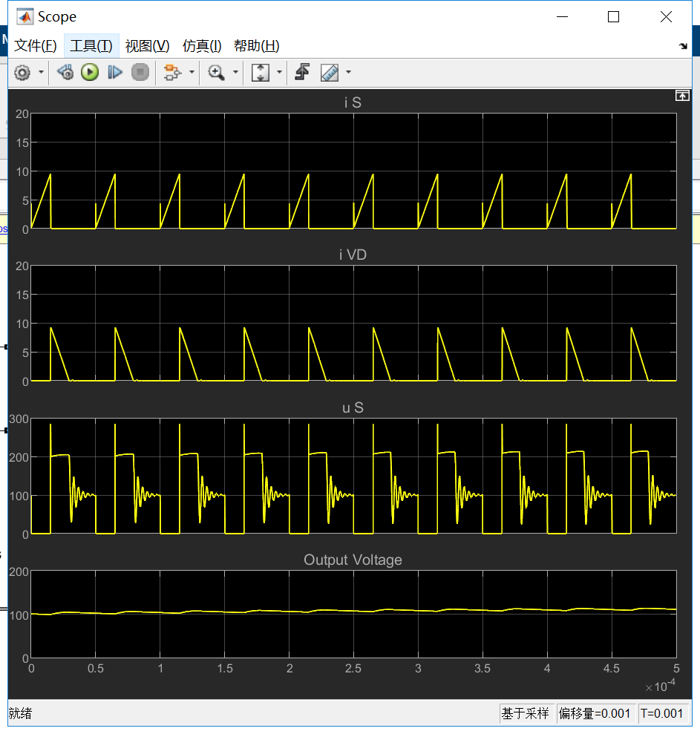This screenshot has width=700, height=734.
Task: Click the ×10⁻⁴ axis exponent label
Action: click(x=661, y=686)
